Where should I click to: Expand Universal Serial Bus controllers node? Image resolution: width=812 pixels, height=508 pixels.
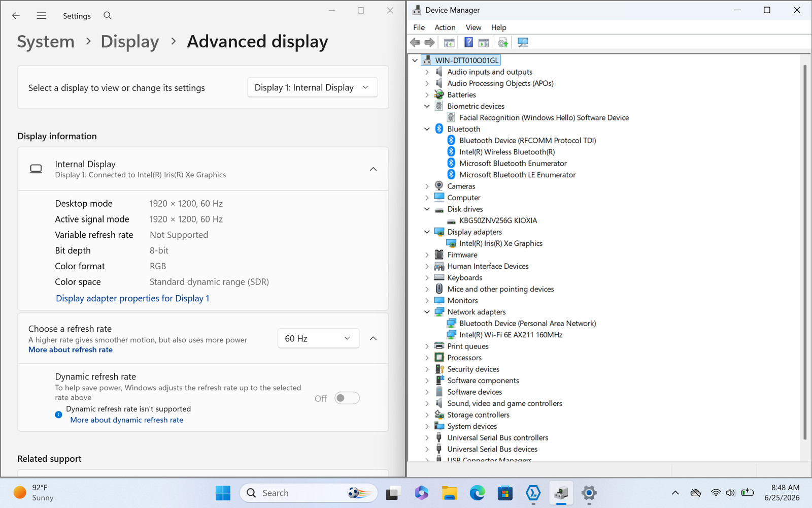click(x=427, y=438)
